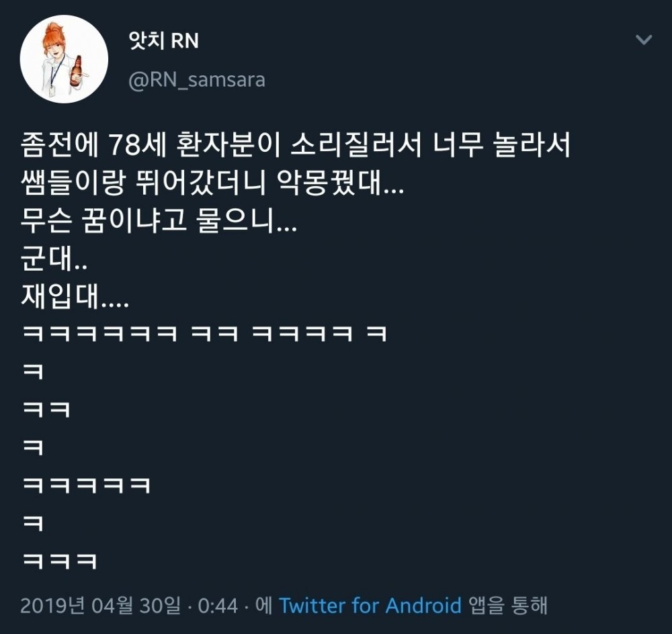Click the 0:44 time stamp
The image size is (672, 634).
[218, 606]
